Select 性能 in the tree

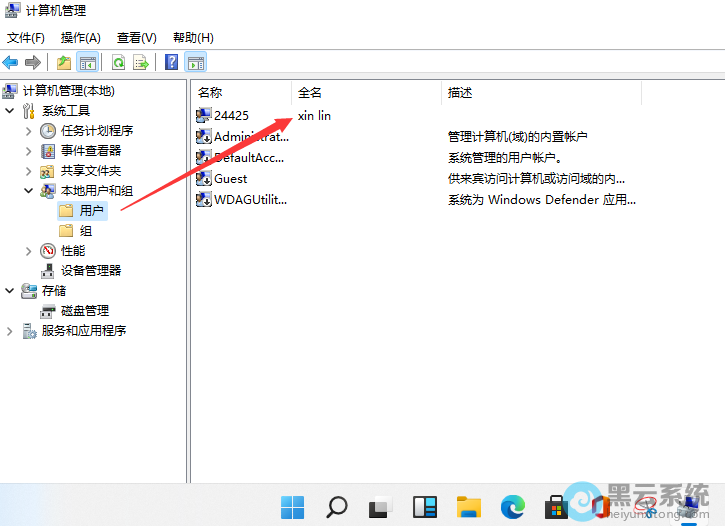(x=73, y=251)
